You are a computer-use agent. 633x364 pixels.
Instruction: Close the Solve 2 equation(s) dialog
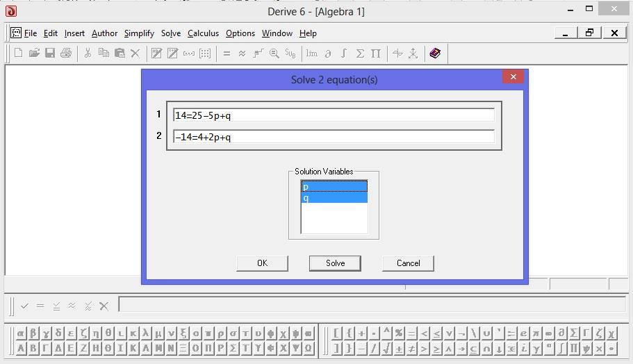(513, 76)
